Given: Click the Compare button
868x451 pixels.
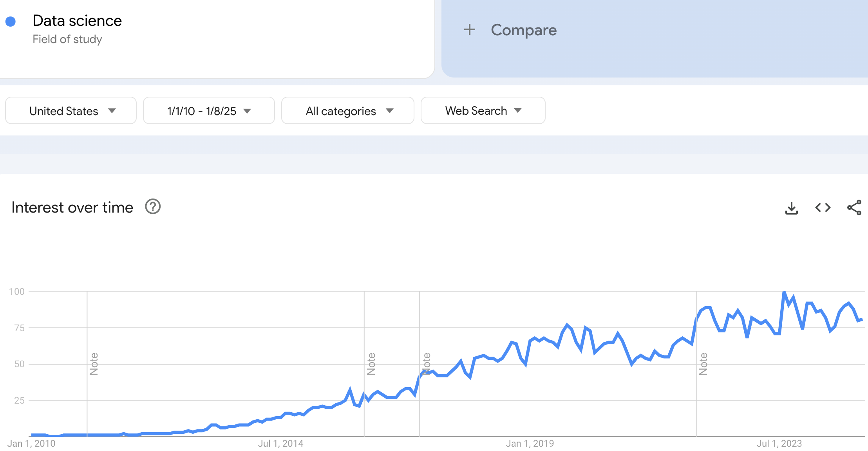Looking at the screenshot, I should point(523,30).
